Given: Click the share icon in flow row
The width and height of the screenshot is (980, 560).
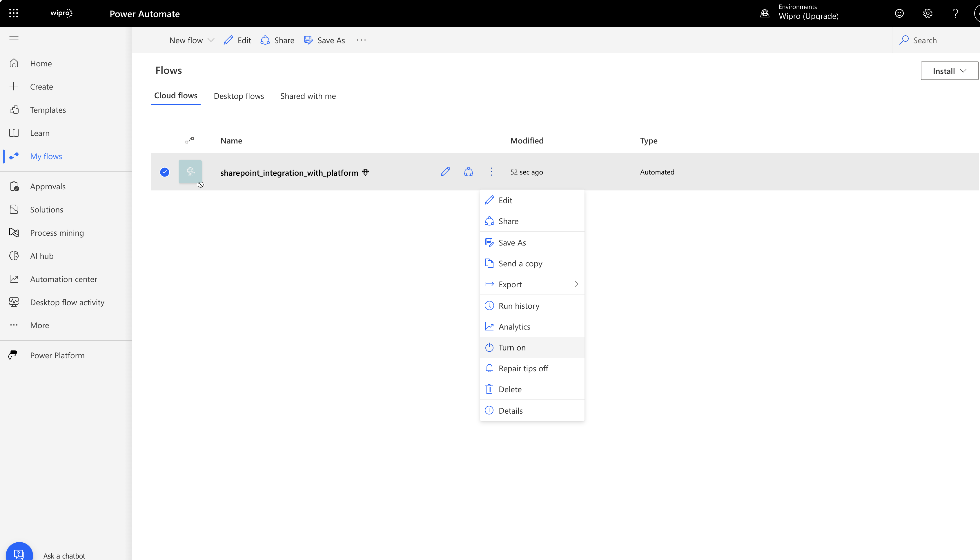Looking at the screenshot, I should 469,172.
